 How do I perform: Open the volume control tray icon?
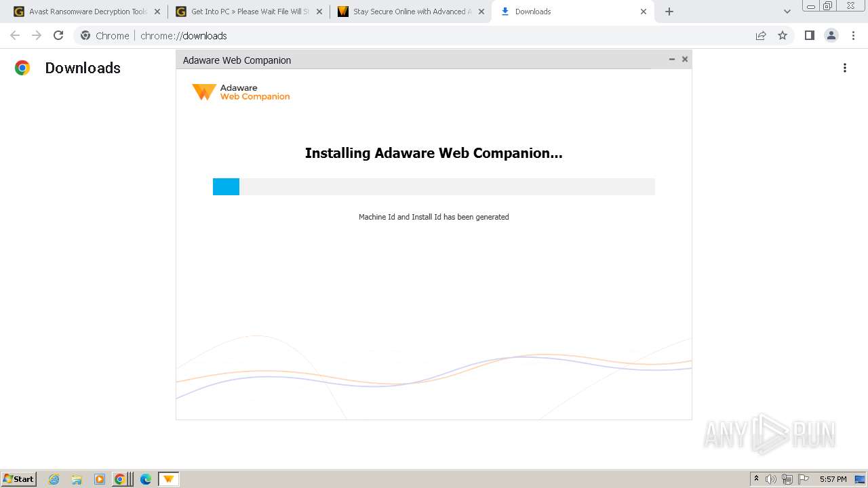click(771, 479)
